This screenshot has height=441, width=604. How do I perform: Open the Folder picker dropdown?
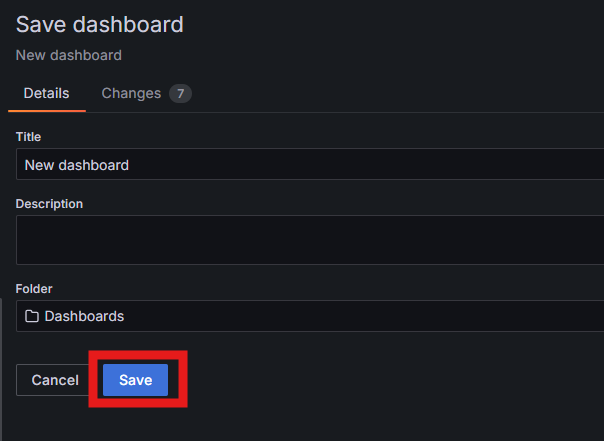[x=310, y=316]
